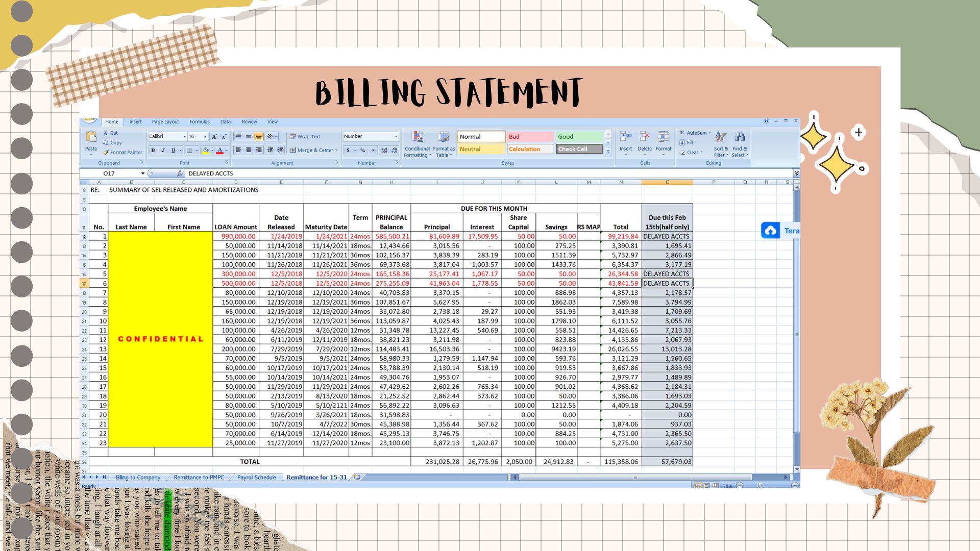Click the Sort & Filter icon
Image resolution: width=980 pixels, height=551 pixels.
coord(720,137)
